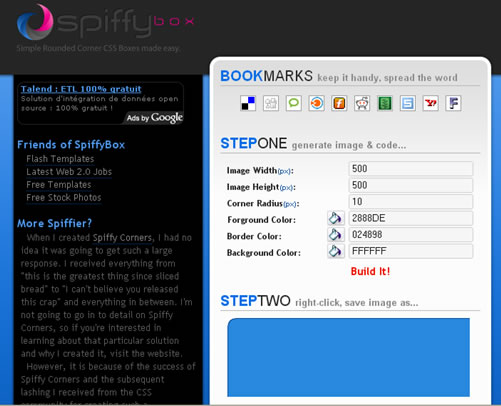The image size is (501, 406).
Task: Click the green speech bubble bookmark icon
Action: pyautogui.click(x=294, y=103)
